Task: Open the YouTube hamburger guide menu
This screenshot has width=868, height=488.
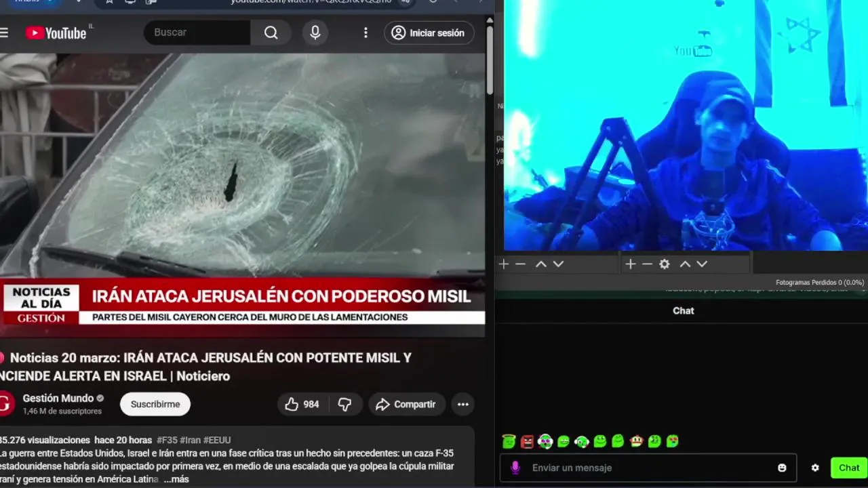Action: pos(4,33)
